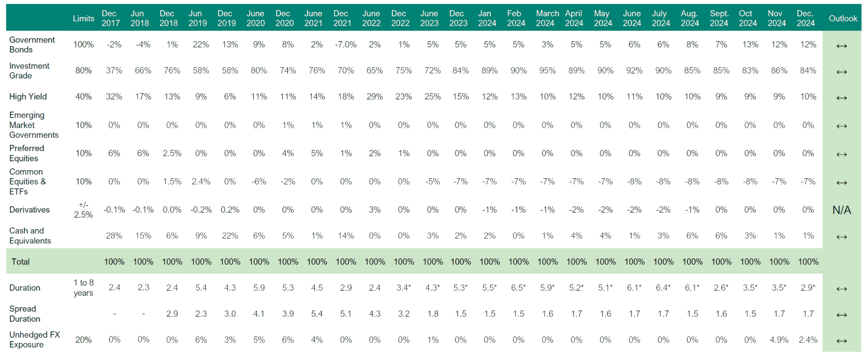
Task: Select the Cash and Equivalents outlook arrow
Action: click(x=841, y=237)
